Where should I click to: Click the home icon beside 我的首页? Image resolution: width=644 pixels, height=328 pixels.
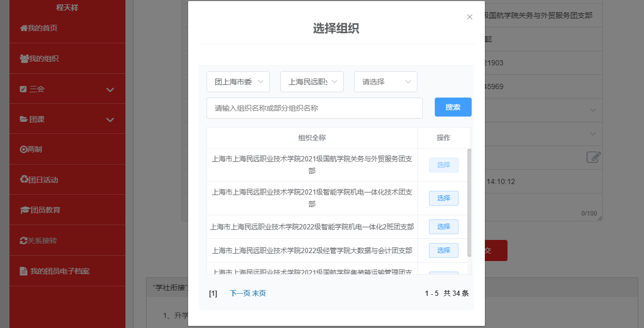24,28
